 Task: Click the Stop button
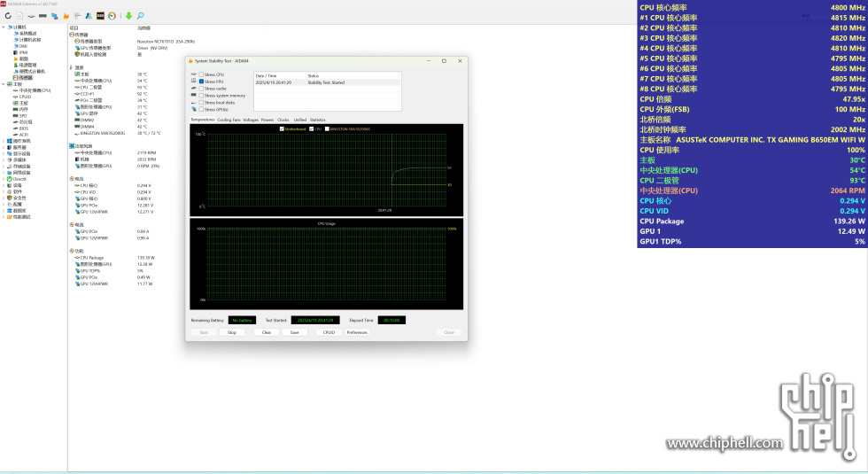coord(232,332)
